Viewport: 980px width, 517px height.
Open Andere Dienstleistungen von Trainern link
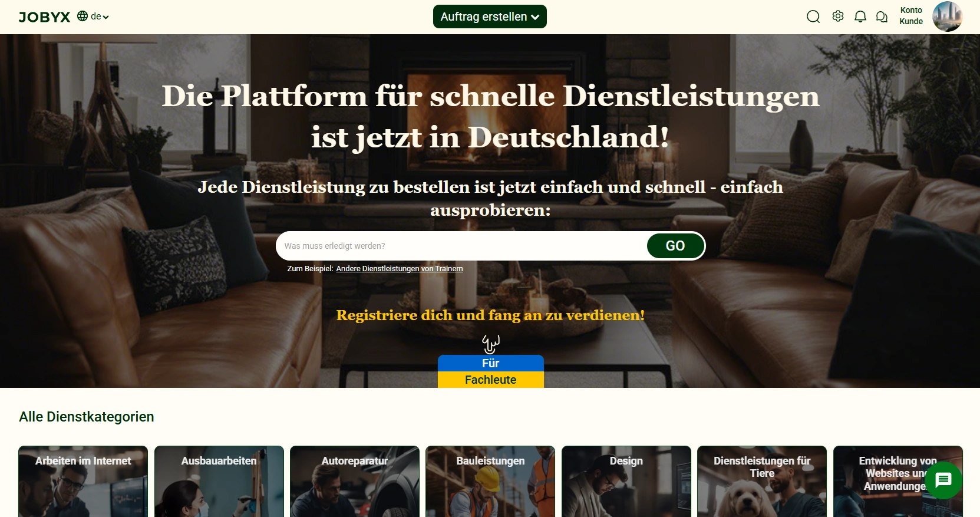point(400,269)
